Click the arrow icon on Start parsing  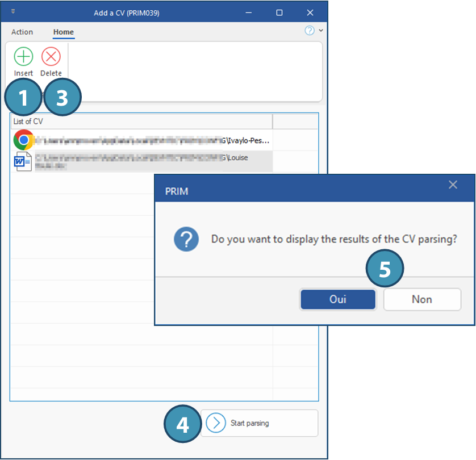click(x=216, y=423)
